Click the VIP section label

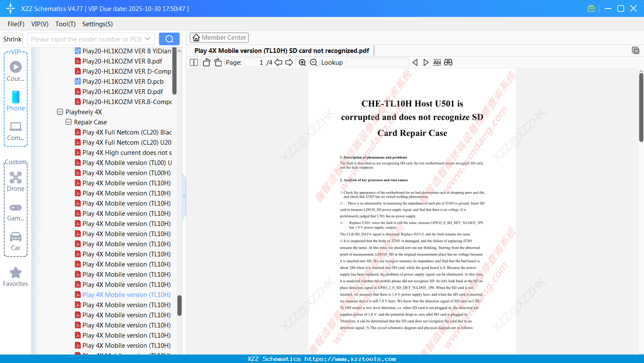[x=16, y=52]
